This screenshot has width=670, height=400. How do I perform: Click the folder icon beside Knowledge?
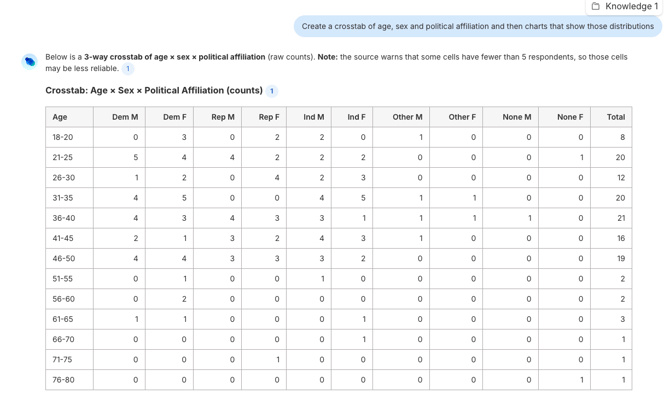tap(596, 7)
